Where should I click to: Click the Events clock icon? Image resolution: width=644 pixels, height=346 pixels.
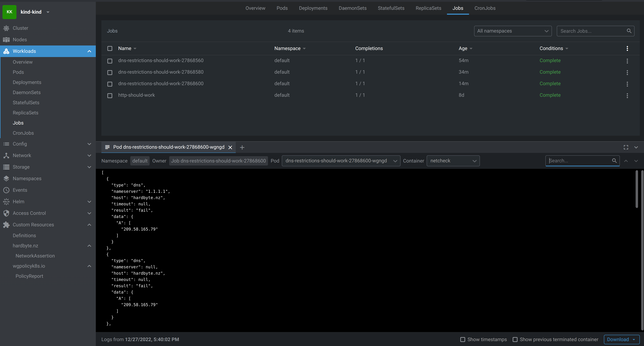[x=6, y=190]
